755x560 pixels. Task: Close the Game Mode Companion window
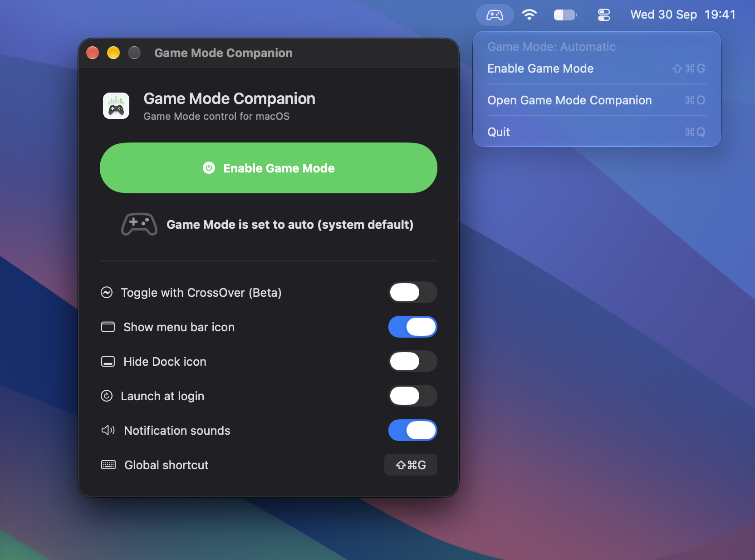point(93,53)
